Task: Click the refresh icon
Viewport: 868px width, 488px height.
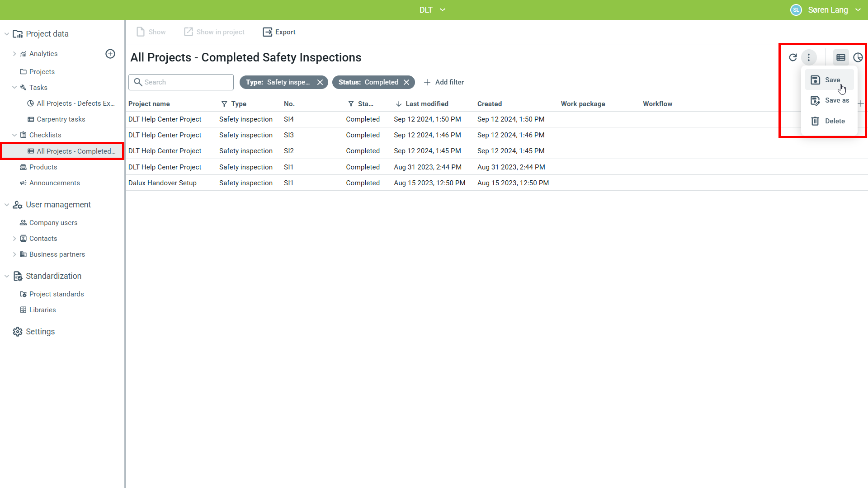Action: click(x=793, y=57)
